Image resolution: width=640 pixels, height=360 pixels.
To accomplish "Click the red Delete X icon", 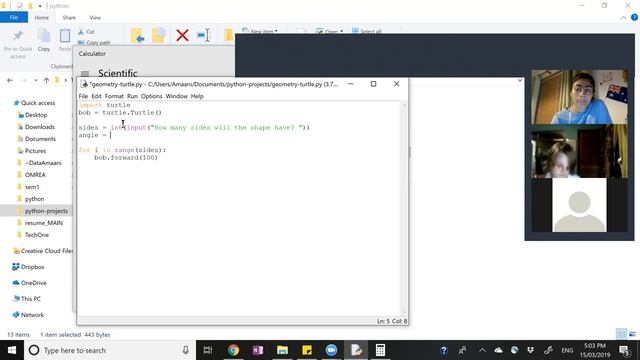I will point(182,36).
